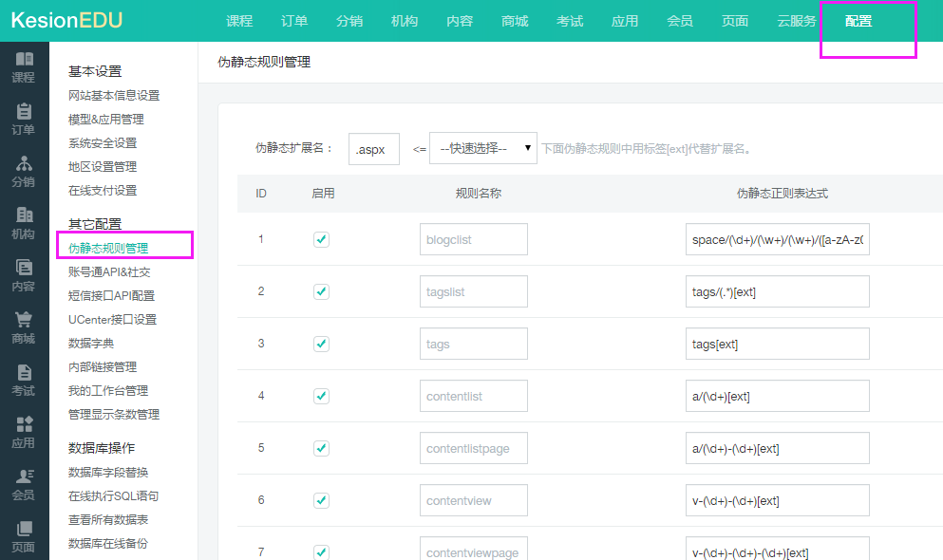Screen dimensions: 943x560
Task: Open the 考试 document icon in sidebar
Action: click(24, 373)
